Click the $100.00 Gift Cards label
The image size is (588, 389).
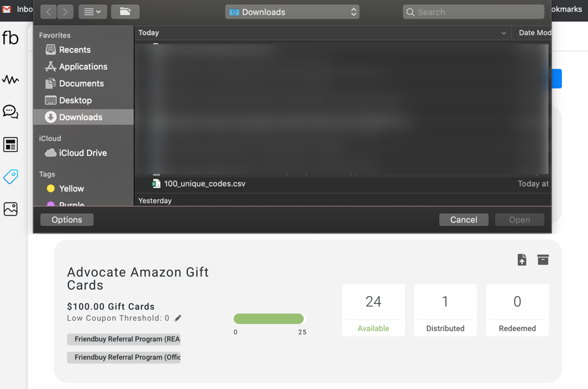tap(110, 307)
